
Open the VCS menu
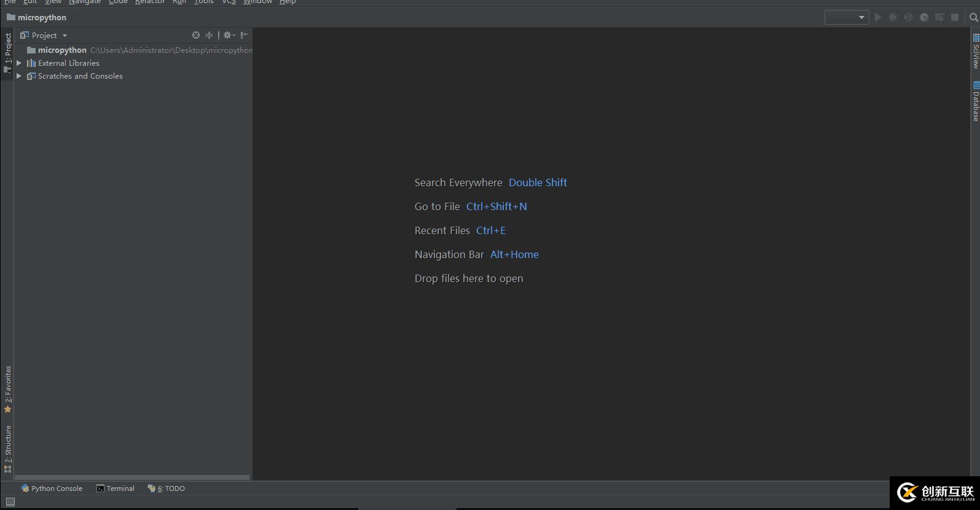click(x=229, y=2)
